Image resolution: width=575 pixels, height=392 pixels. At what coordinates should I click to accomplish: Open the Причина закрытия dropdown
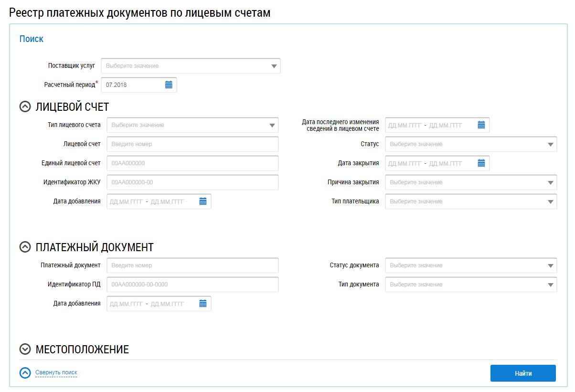coord(471,182)
